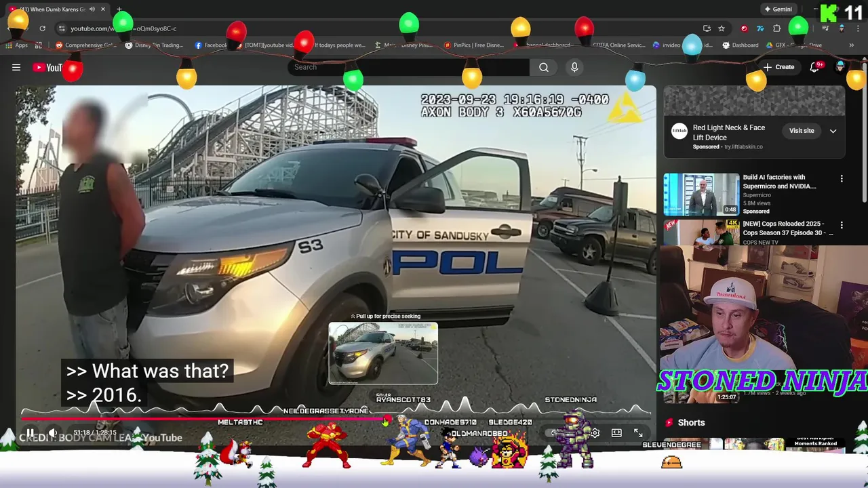The height and width of the screenshot is (488, 868).
Task: Click the seek preview thumbnail
Action: tap(383, 353)
